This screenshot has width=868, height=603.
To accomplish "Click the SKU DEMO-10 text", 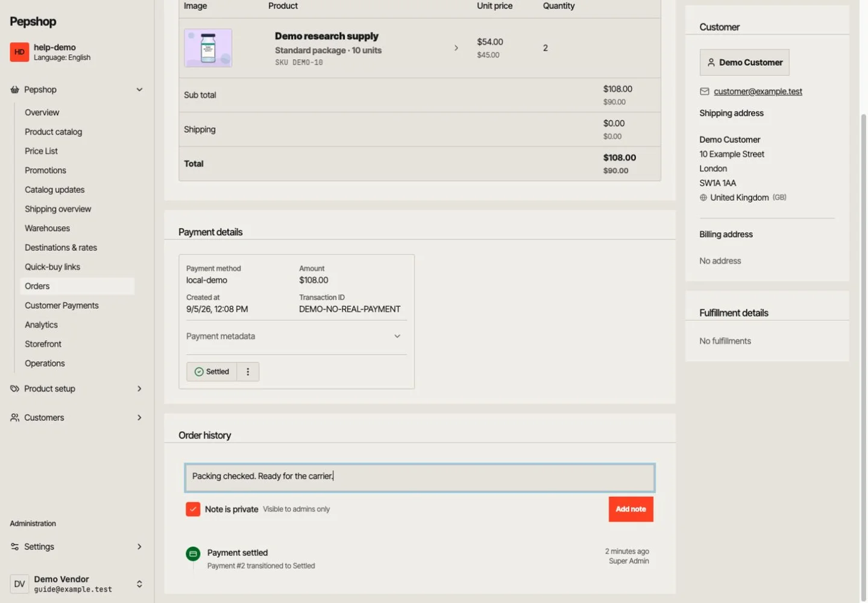I will pos(299,63).
